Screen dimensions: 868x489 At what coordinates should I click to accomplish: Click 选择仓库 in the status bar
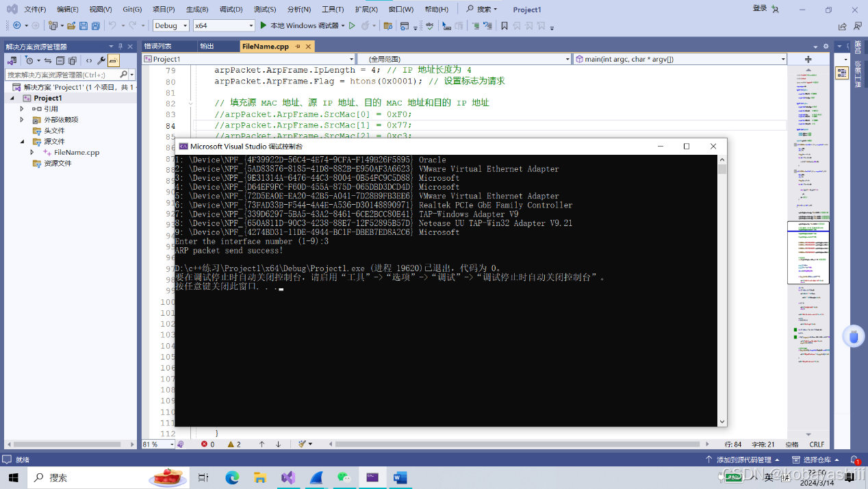[x=816, y=460]
